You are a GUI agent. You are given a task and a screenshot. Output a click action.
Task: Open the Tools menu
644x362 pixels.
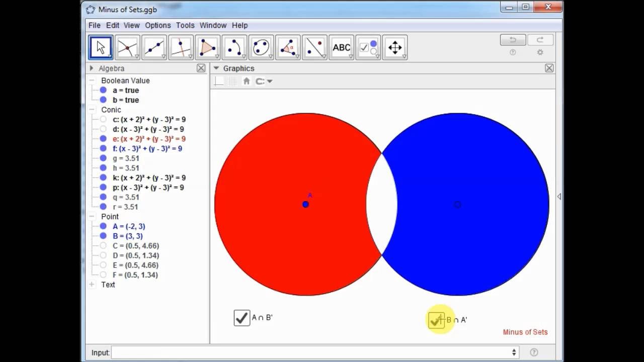click(185, 25)
